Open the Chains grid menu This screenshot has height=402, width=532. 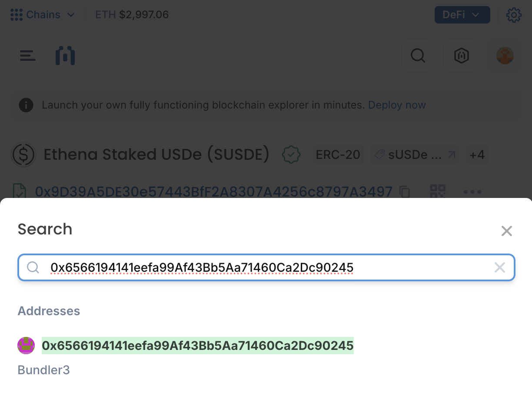pyautogui.click(x=42, y=15)
